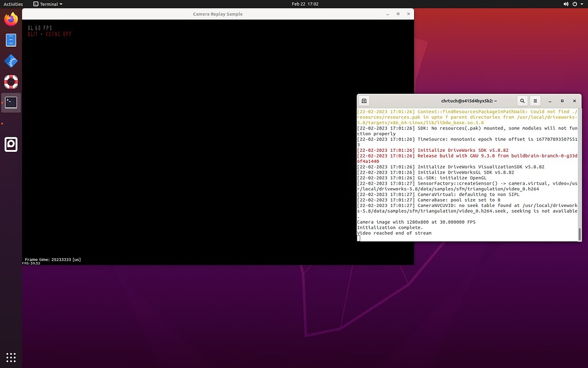Image resolution: width=588 pixels, height=368 pixels.
Task: Activate the search icon in the terminal header
Action: tap(522, 101)
